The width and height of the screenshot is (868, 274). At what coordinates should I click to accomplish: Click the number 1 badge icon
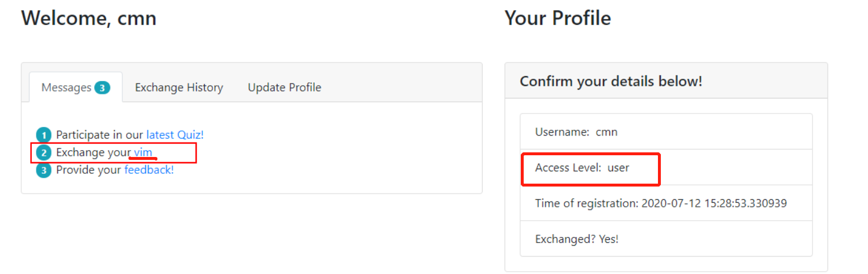tap(43, 135)
